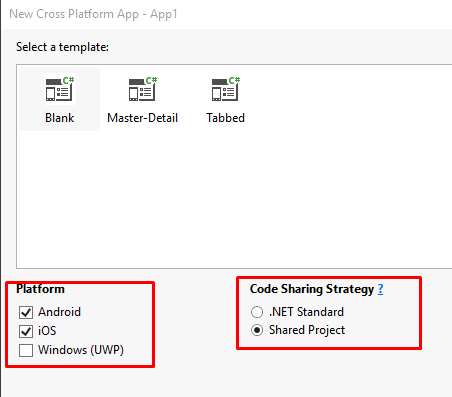The height and width of the screenshot is (397, 452).
Task: Click the '.NET Standard' label text
Action: 306,312
